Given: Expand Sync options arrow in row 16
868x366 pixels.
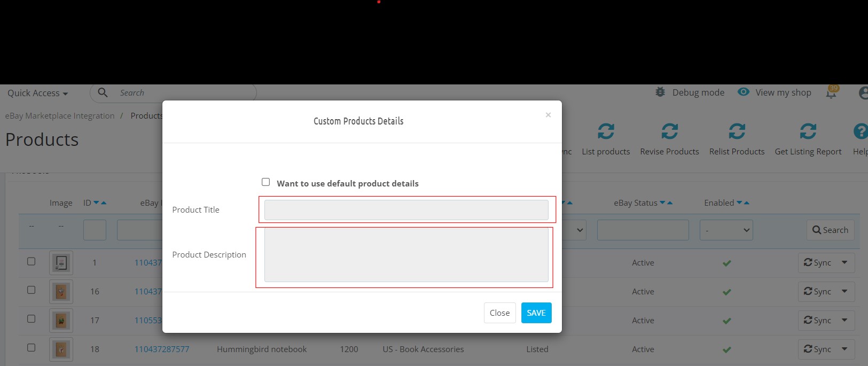Looking at the screenshot, I should (844, 291).
